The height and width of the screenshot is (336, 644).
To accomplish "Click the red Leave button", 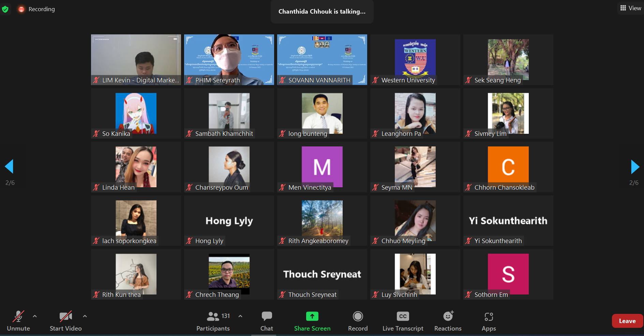I will click(x=627, y=321).
